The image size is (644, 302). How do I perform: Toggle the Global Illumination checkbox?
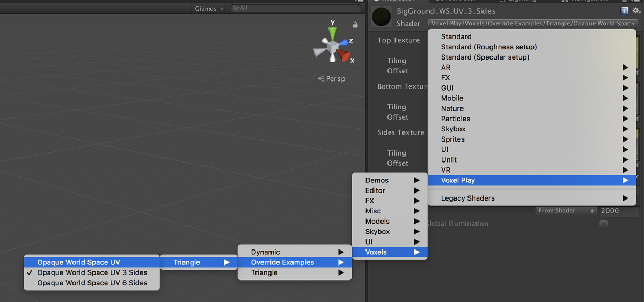click(x=604, y=224)
